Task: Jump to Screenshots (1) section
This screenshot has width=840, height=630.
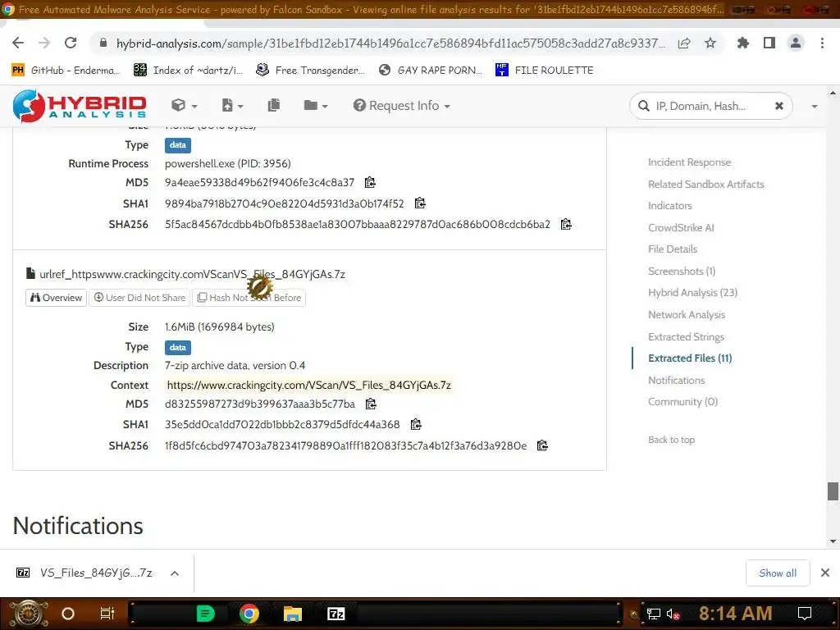Action: pos(682,271)
